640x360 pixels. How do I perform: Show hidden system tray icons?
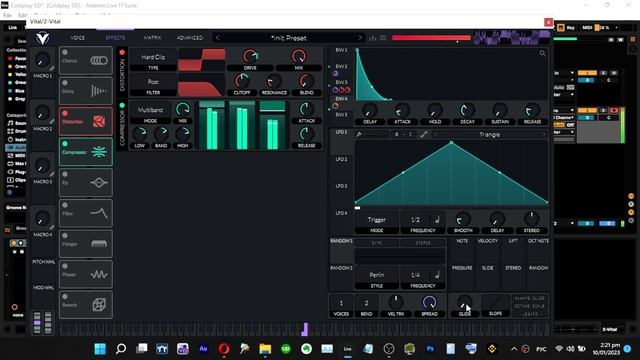514,349
